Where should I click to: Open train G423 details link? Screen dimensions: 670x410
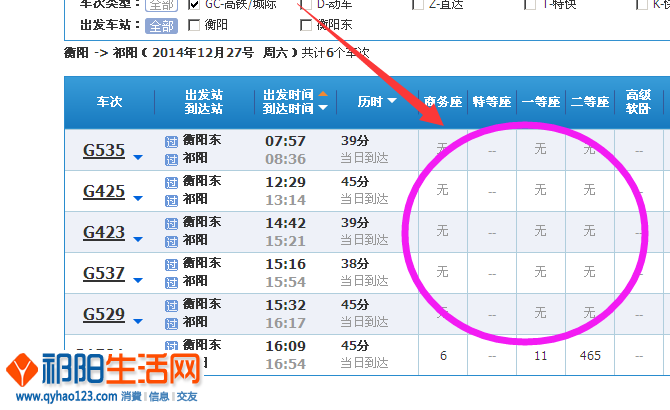click(104, 232)
